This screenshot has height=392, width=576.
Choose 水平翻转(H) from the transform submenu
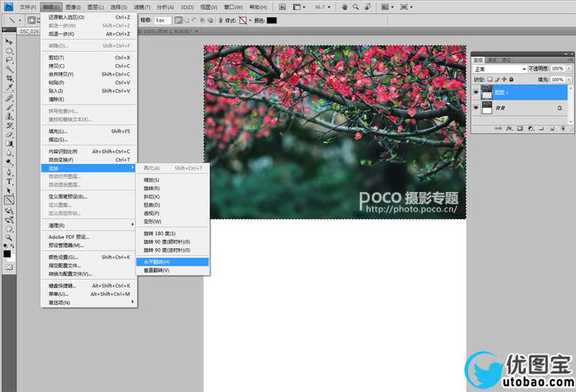(x=172, y=262)
